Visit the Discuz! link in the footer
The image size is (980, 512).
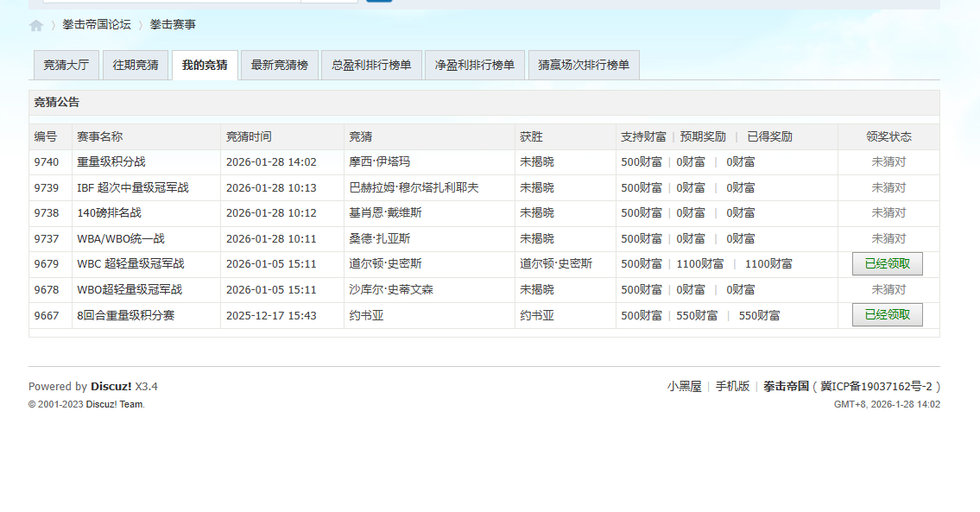click(x=111, y=386)
